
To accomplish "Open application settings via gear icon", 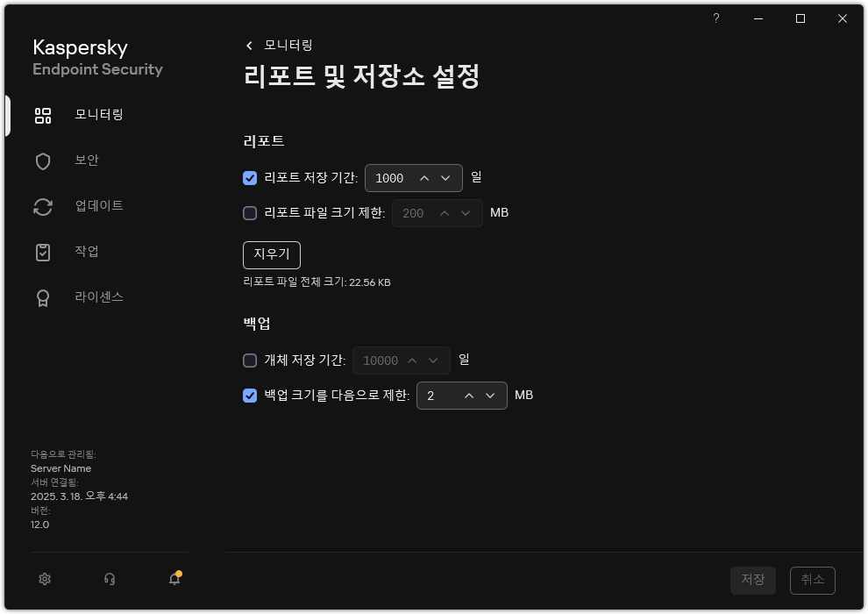I will click(44, 579).
